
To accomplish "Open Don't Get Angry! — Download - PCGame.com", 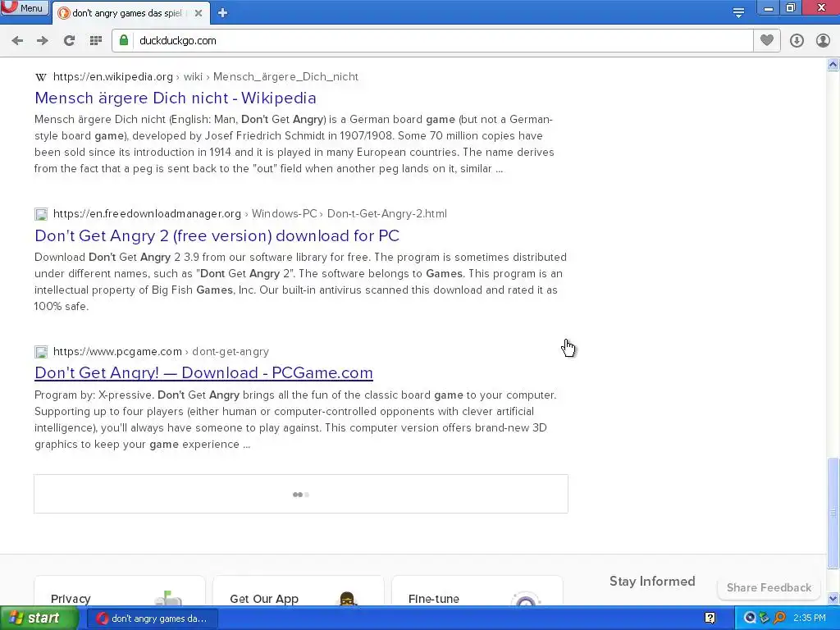I will click(203, 373).
